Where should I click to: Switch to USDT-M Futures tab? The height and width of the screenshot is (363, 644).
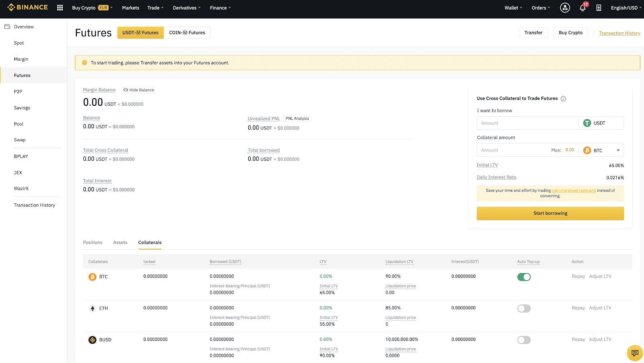[x=140, y=33]
